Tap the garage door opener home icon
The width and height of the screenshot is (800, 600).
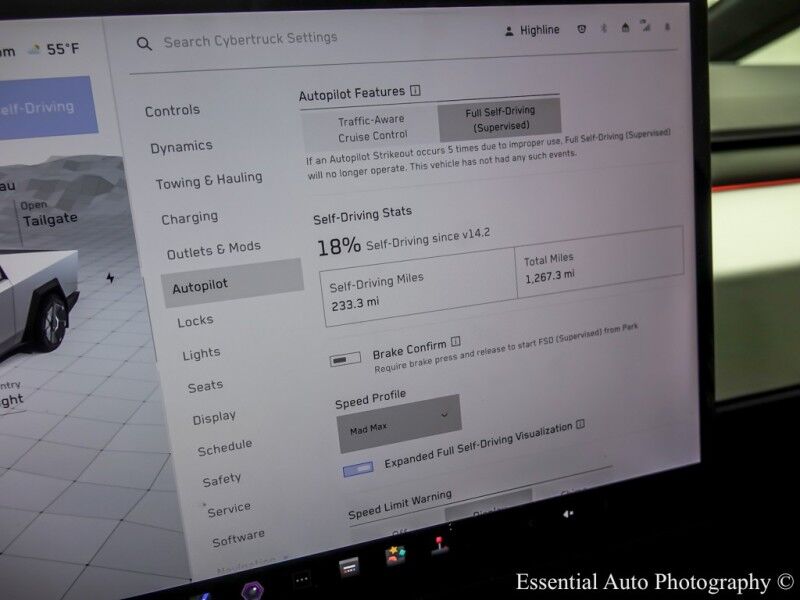point(625,29)
